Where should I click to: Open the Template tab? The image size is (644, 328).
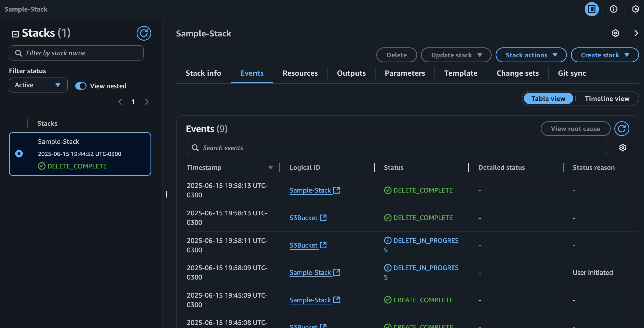coord(460,73)
